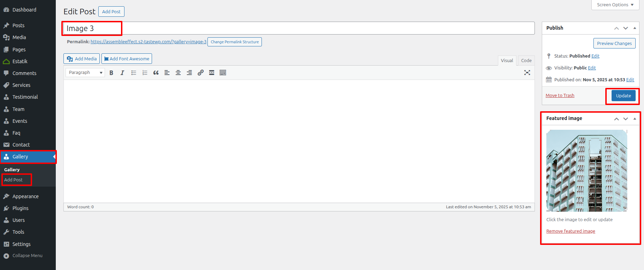Viewport: 644px width, 270px height.
Task: Toggle the toolbar kitchen sink
Action: click(223, 73)
